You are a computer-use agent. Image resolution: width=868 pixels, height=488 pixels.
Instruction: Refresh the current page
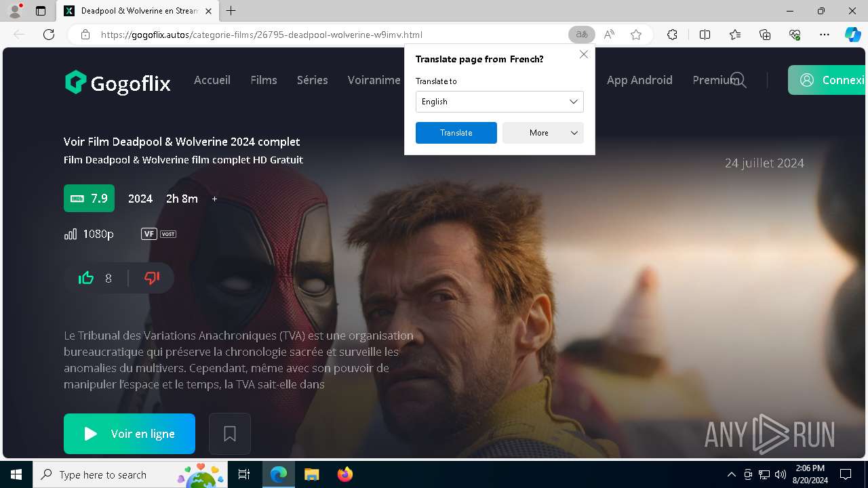tap(49, 35)
